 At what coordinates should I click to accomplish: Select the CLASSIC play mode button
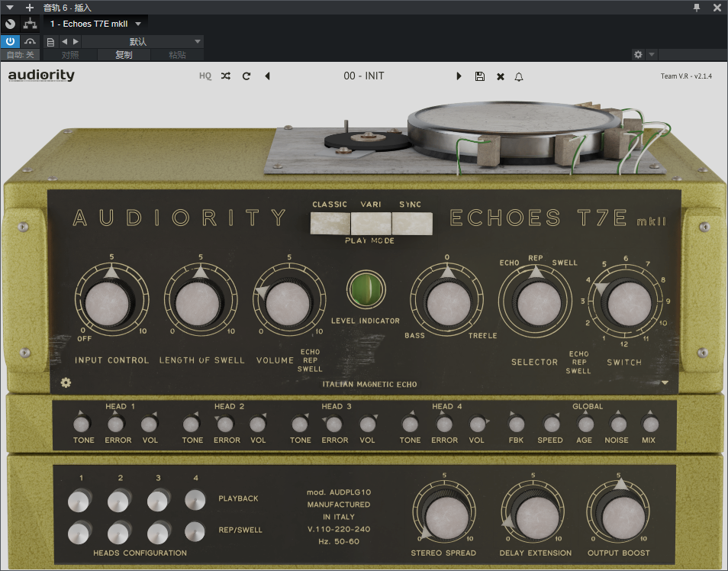pos(330,224)
